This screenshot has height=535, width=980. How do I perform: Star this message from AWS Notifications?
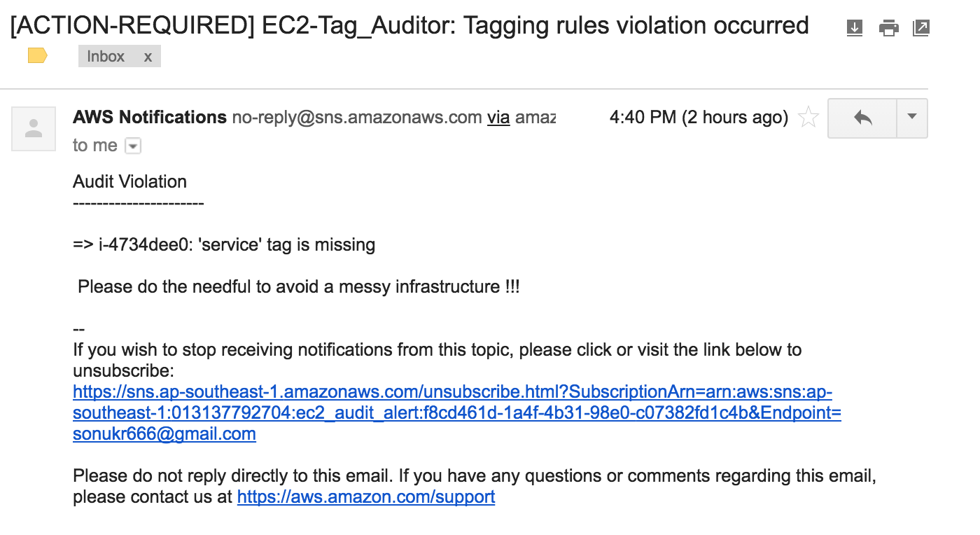coord(808,117)
